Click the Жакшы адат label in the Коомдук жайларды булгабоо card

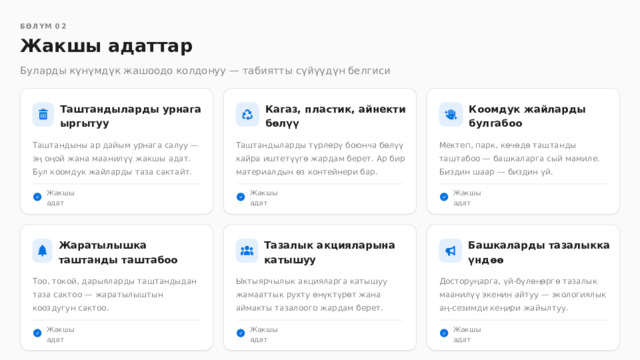467,198
